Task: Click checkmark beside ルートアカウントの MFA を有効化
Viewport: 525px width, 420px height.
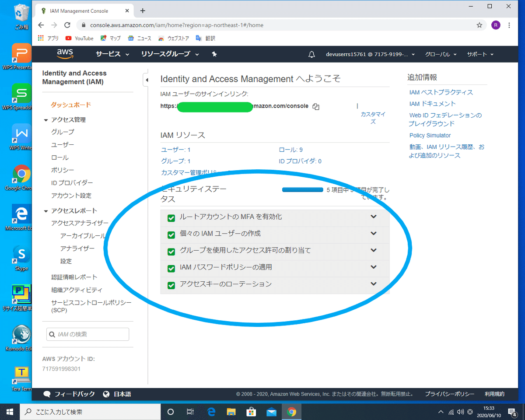Action: point(171,218)
